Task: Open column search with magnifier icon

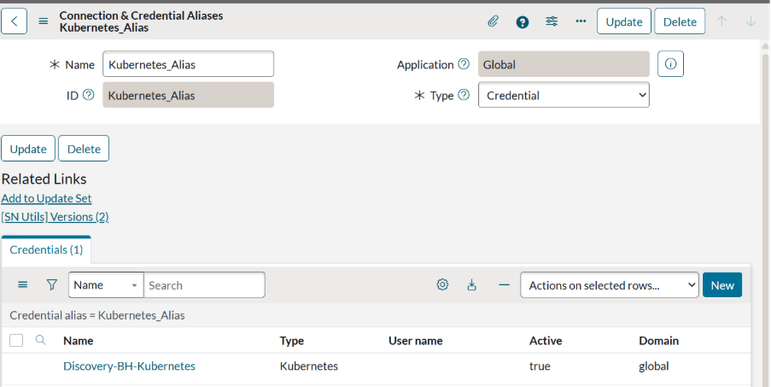Action: click(40, 340)
